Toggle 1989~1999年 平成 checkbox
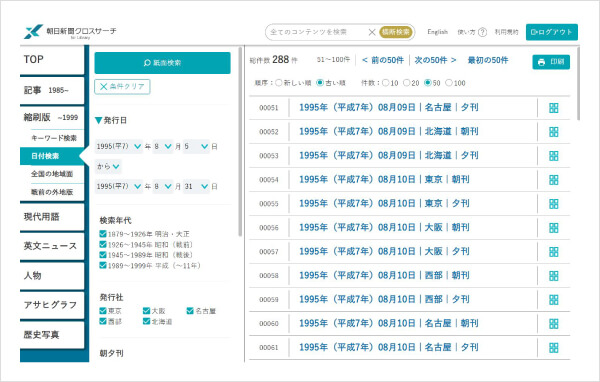 (103, 265)
